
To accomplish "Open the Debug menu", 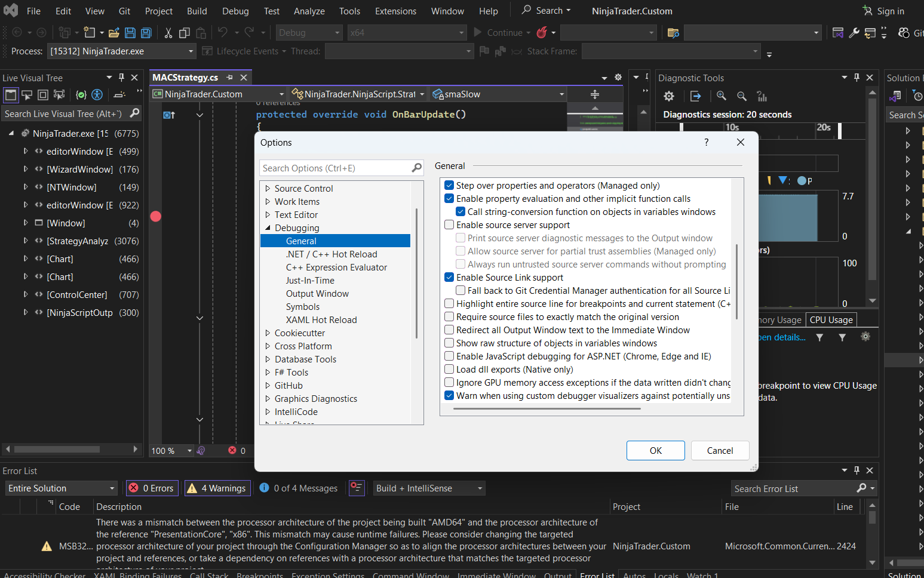I will [235, 11].
